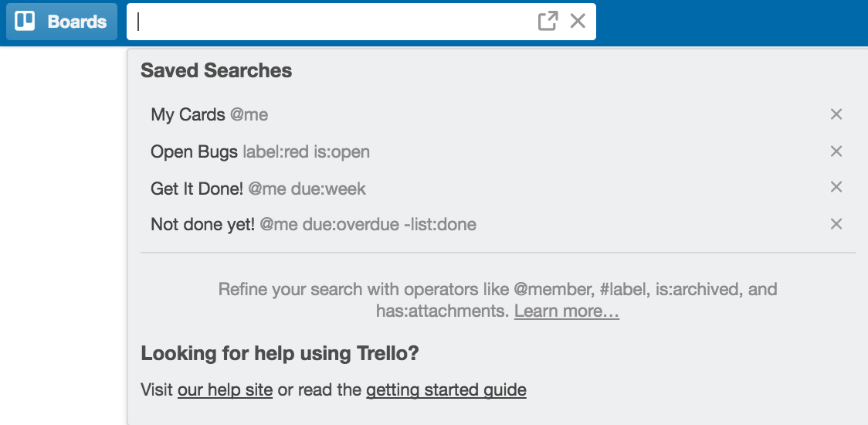The image size is (868, 425).
Task: Run the Open Bugs saved search
Action: pos(259,151)
